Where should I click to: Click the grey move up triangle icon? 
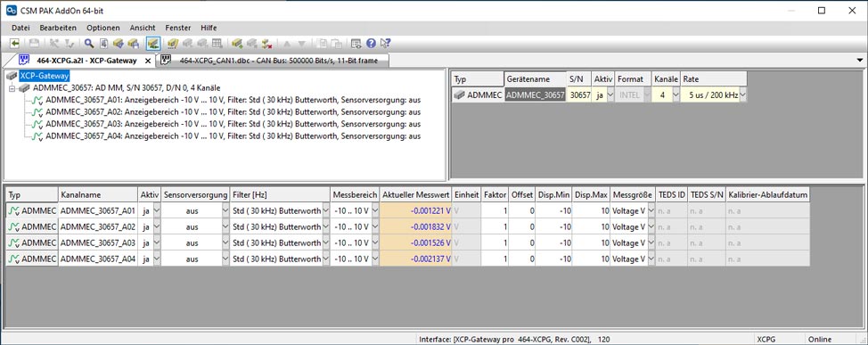pyautogui.click(x=287, y=43)
